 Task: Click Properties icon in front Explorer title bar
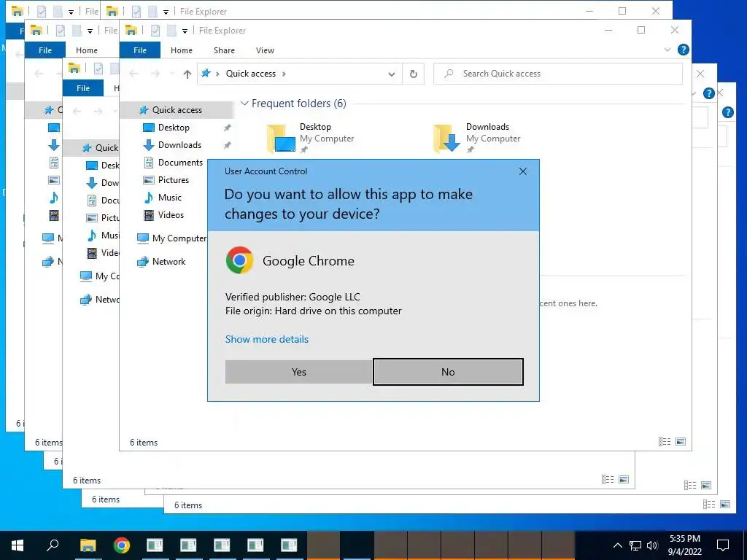(x=155, y=31)
